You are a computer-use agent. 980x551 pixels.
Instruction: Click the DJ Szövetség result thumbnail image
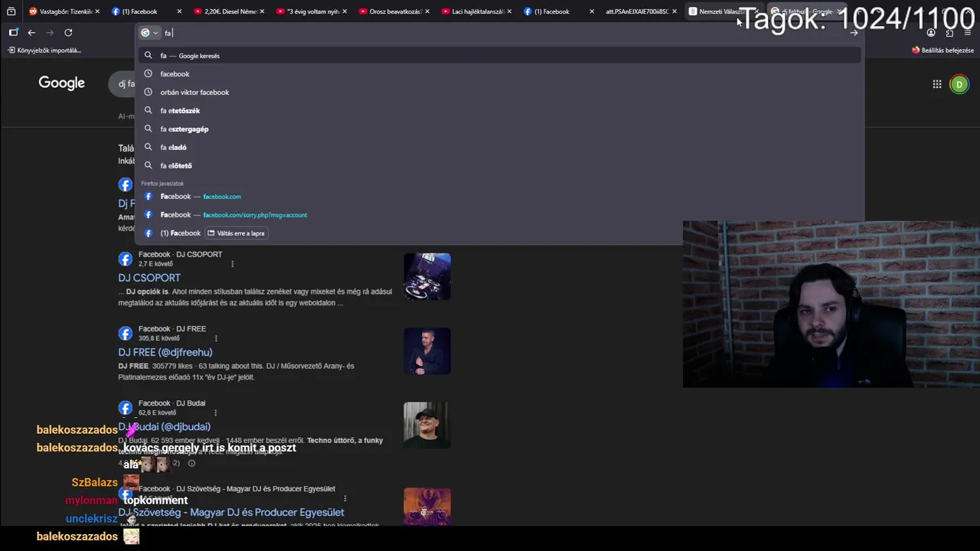click(x=427, y=507)
